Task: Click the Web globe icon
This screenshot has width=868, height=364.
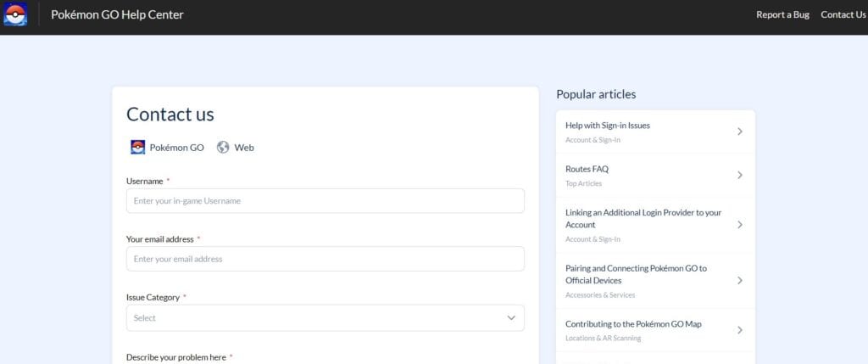Action: coord(223,148)
